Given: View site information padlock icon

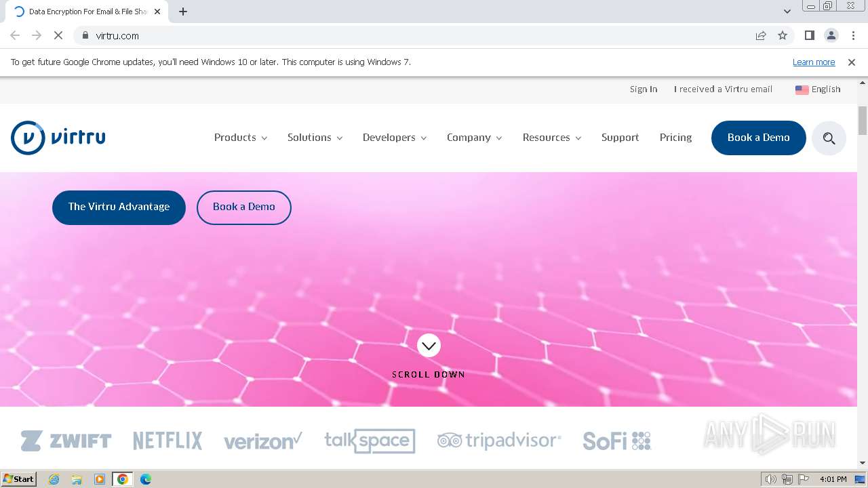Looking at the screenshot, I should [x=85, y=35].
